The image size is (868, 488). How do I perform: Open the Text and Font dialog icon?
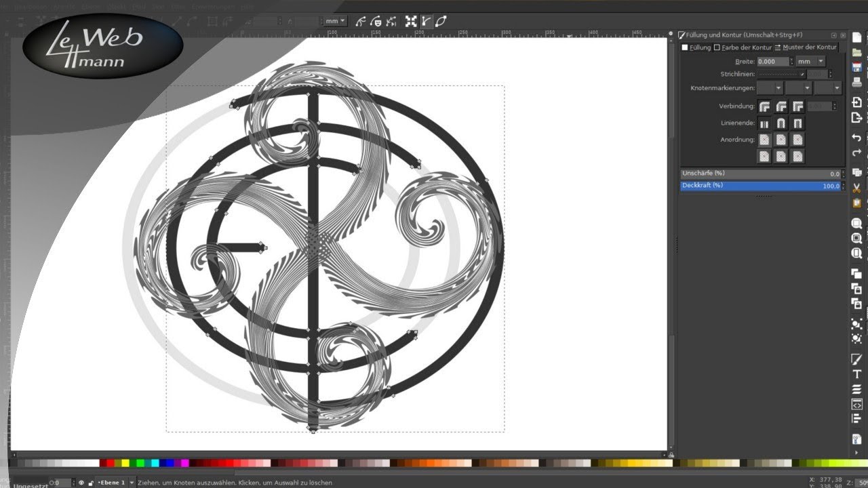[856, 374]
